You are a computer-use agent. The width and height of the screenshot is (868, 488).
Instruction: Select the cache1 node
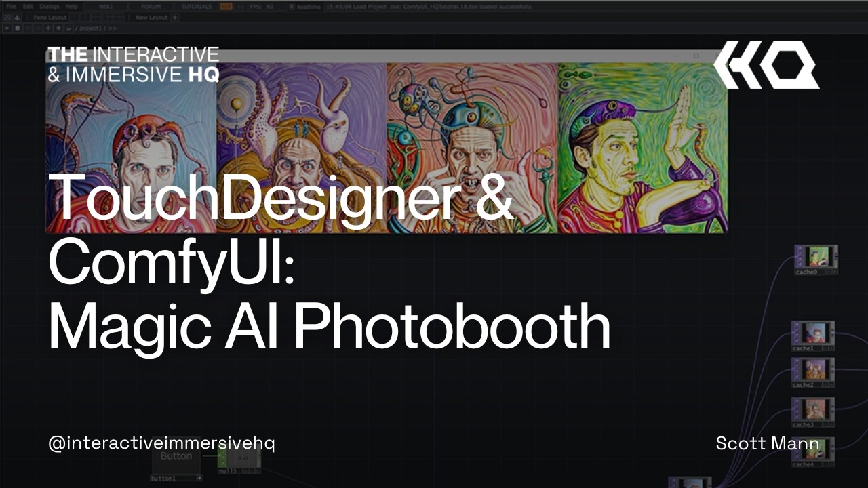click(813, 337)
